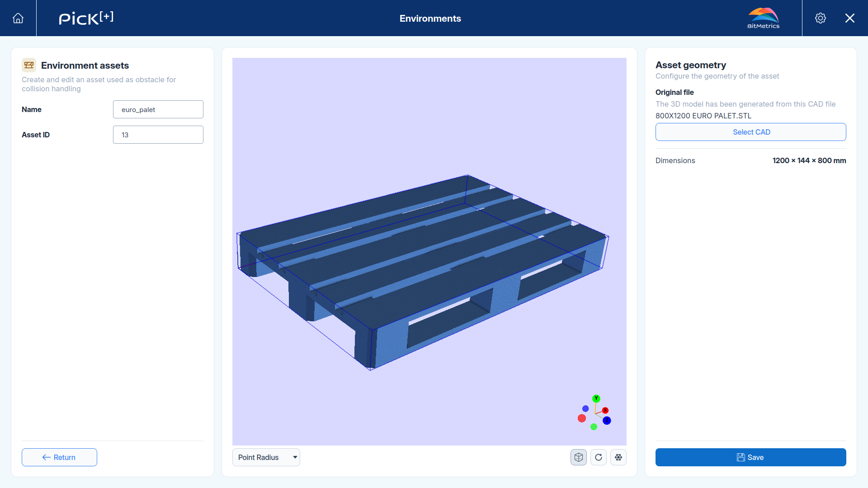Open the Point Radius dropdown

[266, 457]
